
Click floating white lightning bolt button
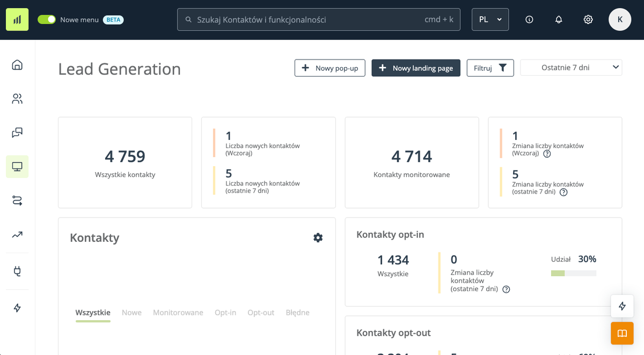pos(622,306)
